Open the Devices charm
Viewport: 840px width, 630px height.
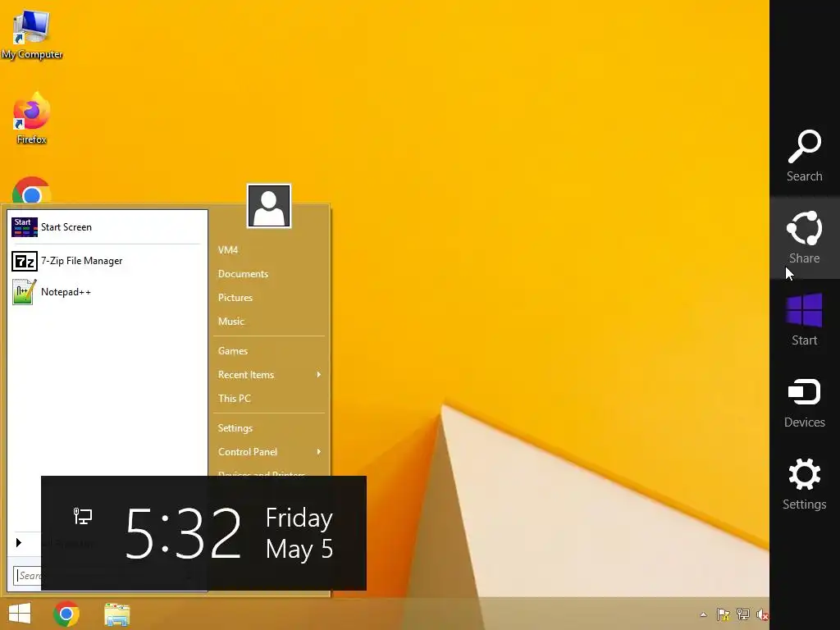click(804, 402)
